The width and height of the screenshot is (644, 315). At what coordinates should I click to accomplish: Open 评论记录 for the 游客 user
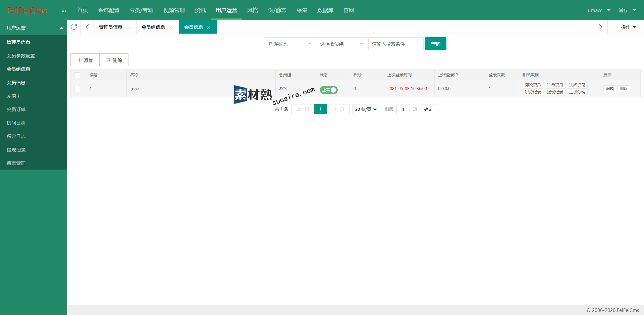pyautogui.click(x=533, y=85)
